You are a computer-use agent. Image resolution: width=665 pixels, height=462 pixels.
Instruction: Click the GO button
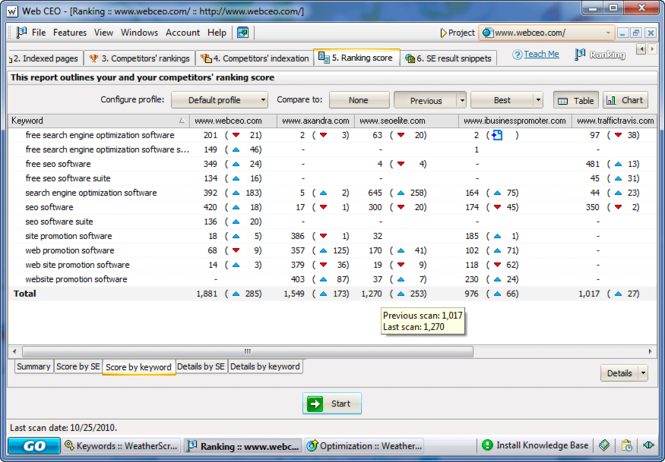[x=34, y=446]
